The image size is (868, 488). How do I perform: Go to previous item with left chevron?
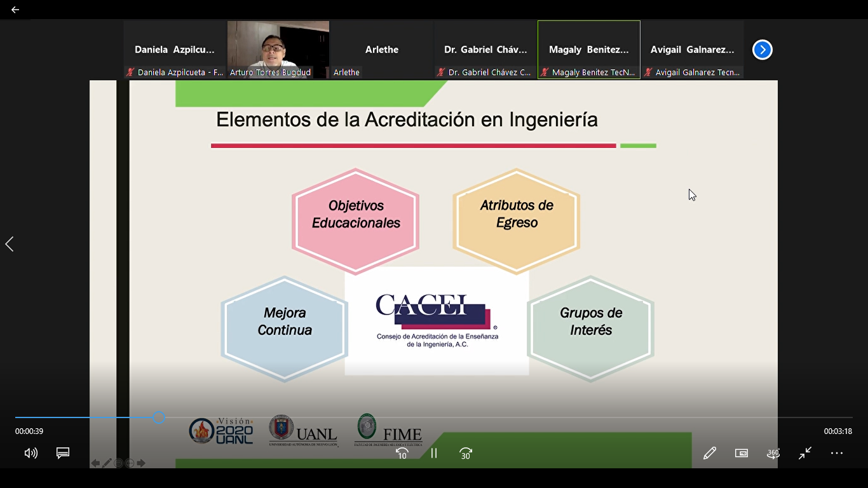click(x=10, y=244)
